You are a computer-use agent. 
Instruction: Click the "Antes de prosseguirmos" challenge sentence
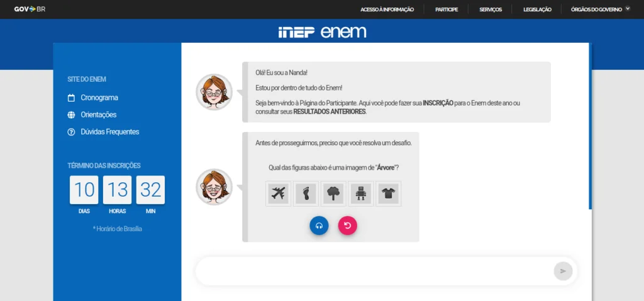tap(333, 143)
